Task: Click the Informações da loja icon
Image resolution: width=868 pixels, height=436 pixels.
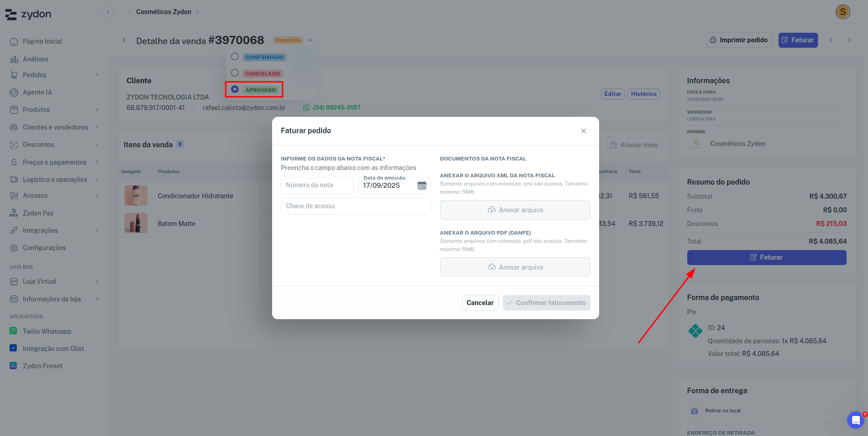Action: point(14,299)
